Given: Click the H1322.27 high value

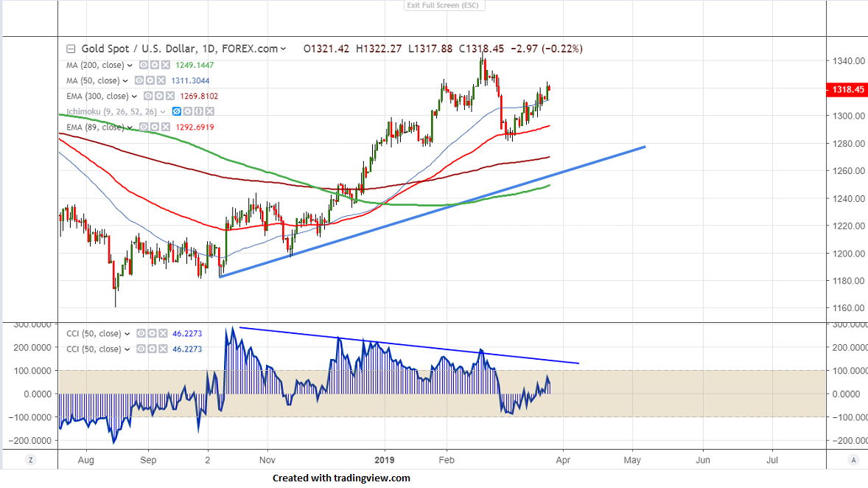Looking at the screenshot, I should [379, 49].
